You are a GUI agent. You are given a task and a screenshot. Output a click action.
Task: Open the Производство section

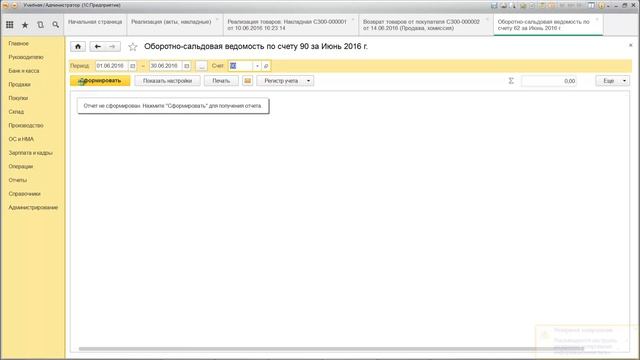[26, 125]
